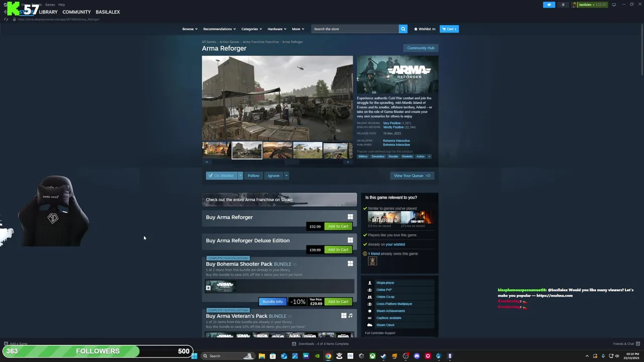Open the BASILALEX profile tab
The width and height of the screenshot is (644, 362).
coord(108,12)
